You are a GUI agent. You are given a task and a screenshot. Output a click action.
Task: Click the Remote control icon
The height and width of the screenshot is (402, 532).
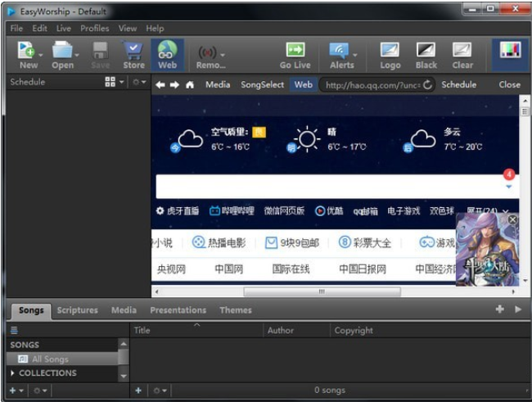click(207, 52)
